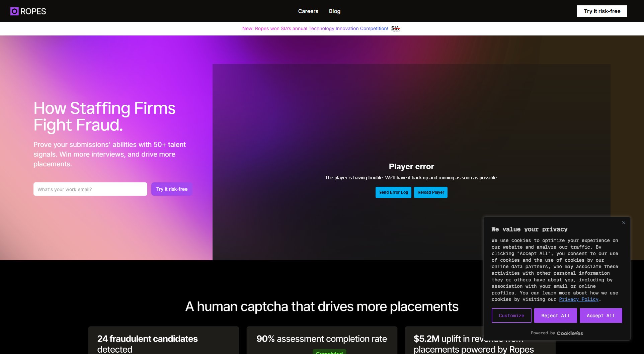The width and height of the screenshot is (644, 354).
Task: Click the How Staffing Firms Fight Fraud headline
Action: pos(104,116)
